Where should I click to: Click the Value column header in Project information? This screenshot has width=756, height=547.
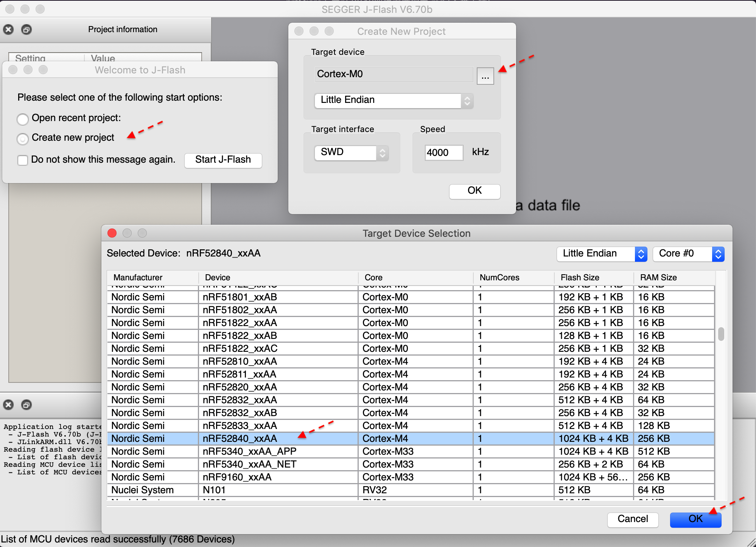pyautogui.click(x=143, y=57)
